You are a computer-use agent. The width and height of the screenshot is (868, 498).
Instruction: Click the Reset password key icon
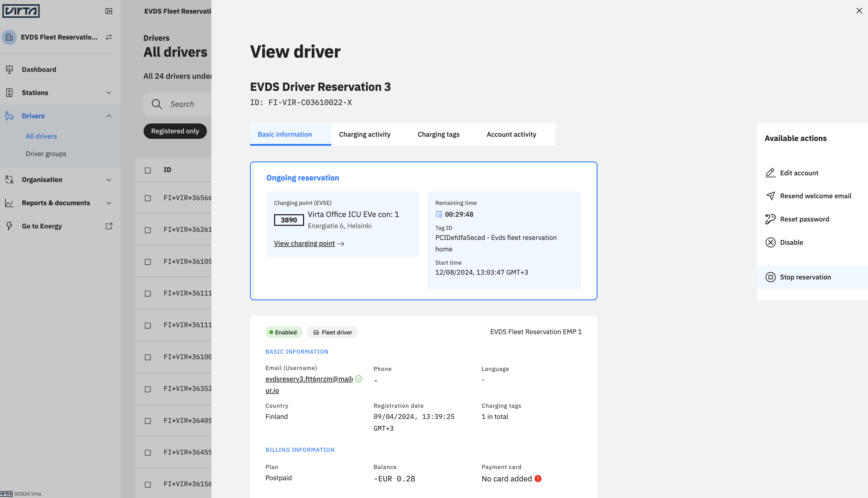770,219
